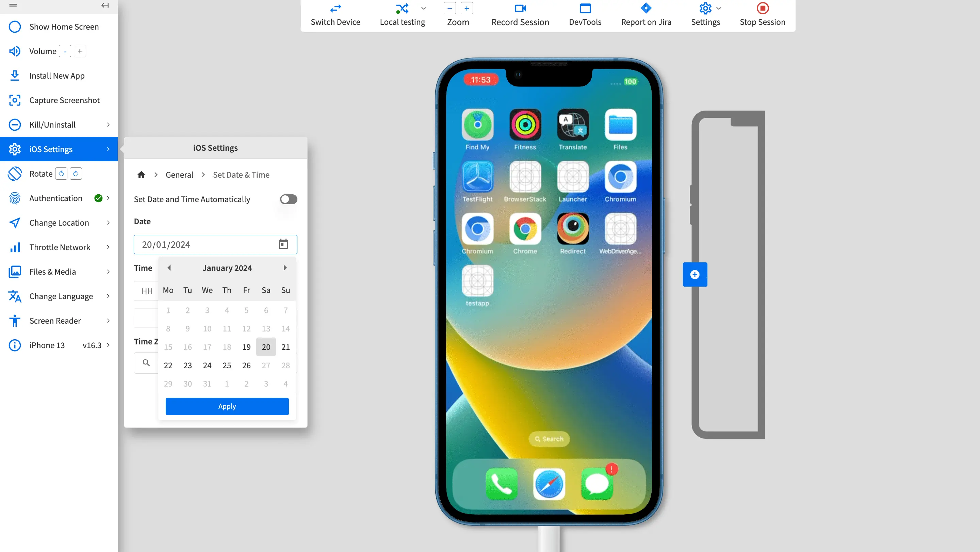Zoom in with the plus button
Screen dimensions: 980x552
(467, 9)
